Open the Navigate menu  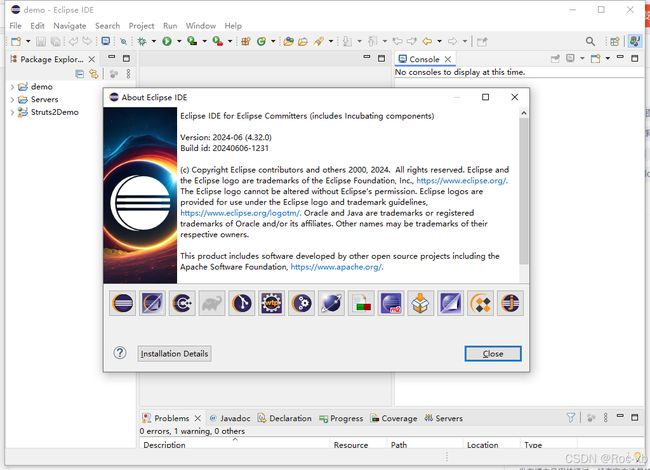tap(70, 26)
